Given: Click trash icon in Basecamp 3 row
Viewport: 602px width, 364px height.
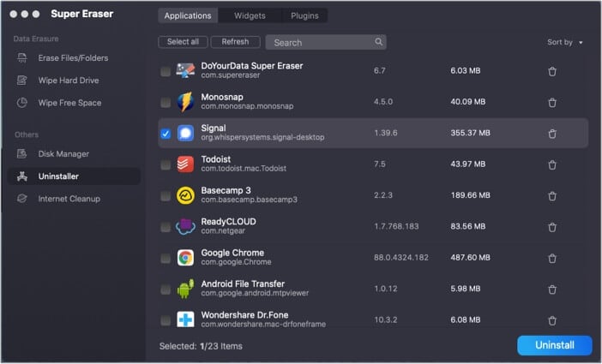Looking at the screenshot, I should (552, 196).
